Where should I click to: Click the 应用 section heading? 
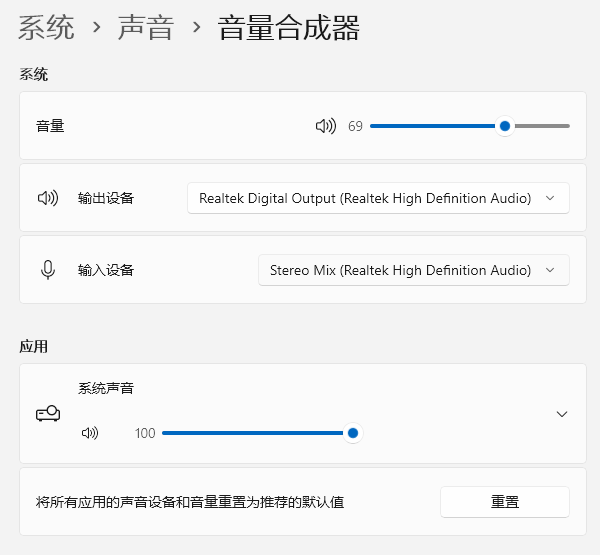tap(34, 346)
